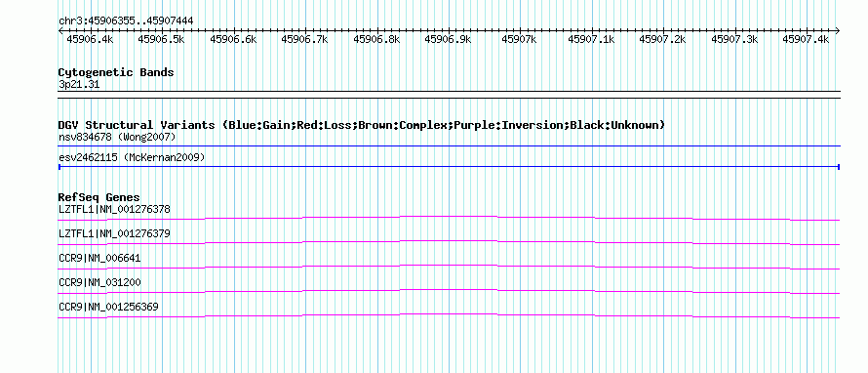Click the ruler's right arrow end
The image size is (868, 373).
(x=838, y=30)
